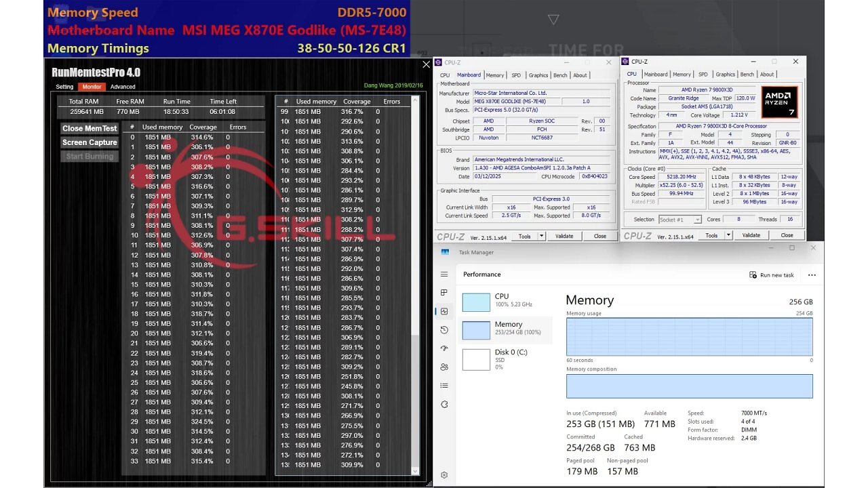Open Graphics tab in CPU-Z Mainboard window
Screen dimensions: 868x488
[x=538, y=75]
